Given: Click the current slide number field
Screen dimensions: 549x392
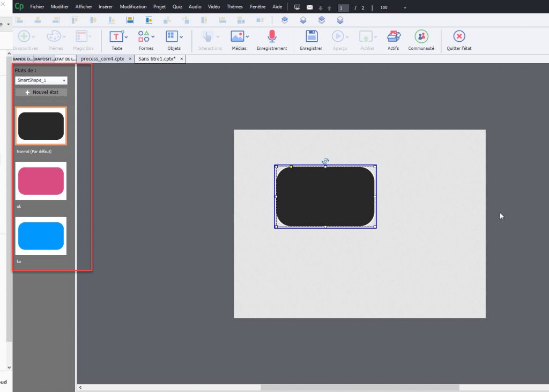Looking at the screenshot, I should pos(343,7).
